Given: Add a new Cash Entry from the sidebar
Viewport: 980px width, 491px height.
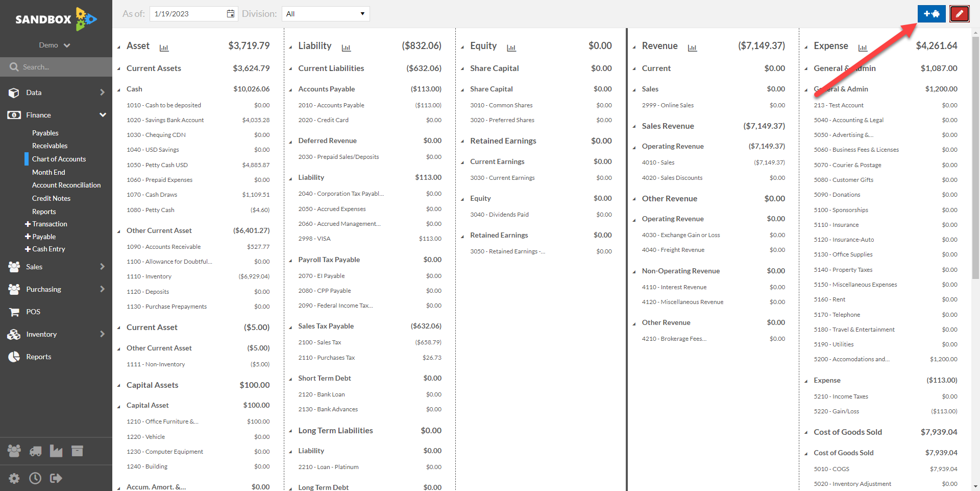Looking at the screenshot, I should (x=45, y=249).
